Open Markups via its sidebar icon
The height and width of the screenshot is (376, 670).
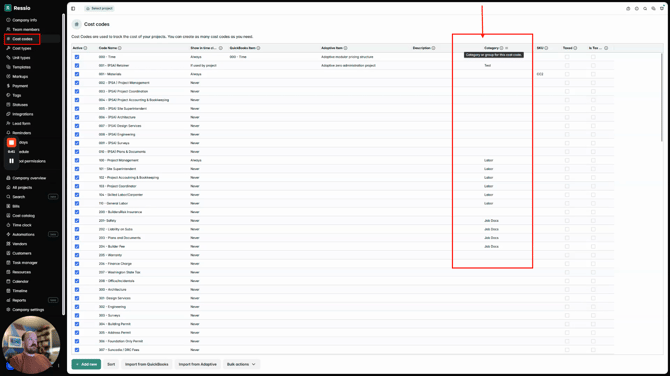point(8,76)
